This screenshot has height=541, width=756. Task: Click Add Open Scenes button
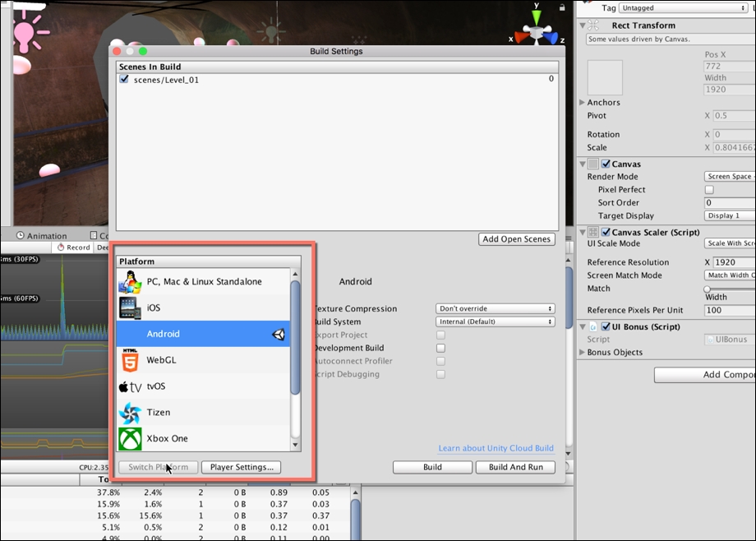[x=516, y=239]
